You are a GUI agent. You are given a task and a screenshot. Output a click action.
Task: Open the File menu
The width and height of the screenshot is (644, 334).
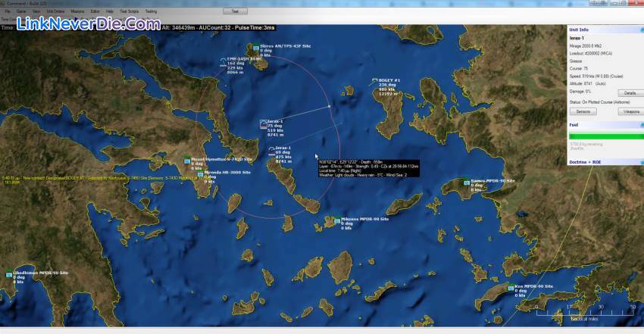[x=8, y=11]
